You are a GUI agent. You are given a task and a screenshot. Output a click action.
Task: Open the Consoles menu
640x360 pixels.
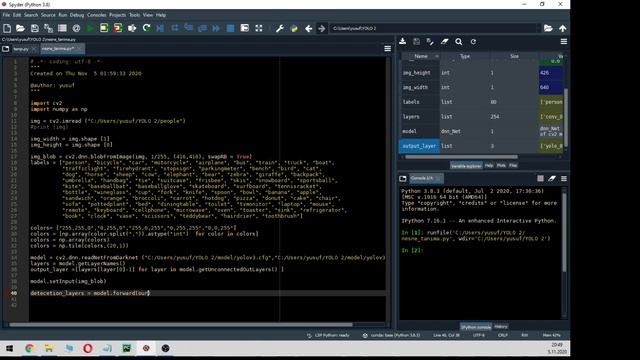pyautogui.click(x=96, y=15)
